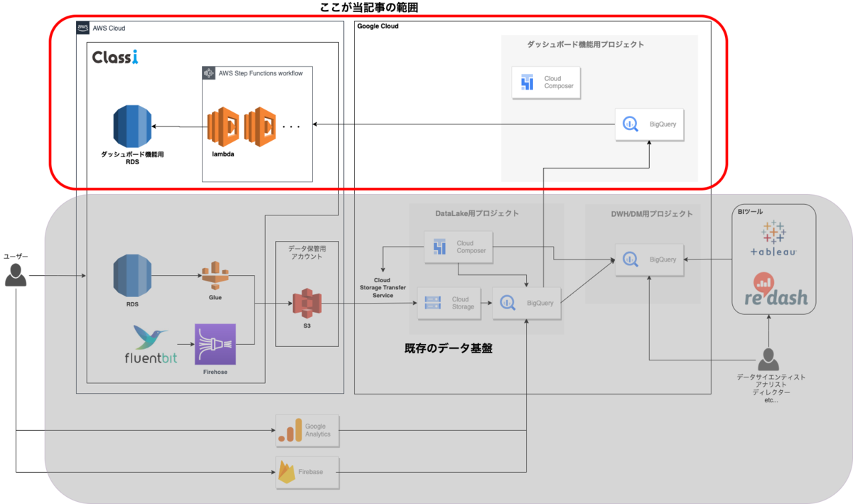Click the tableau logo
Image resolution: width=853 pixels, height=504 pixels.
click(x=773, y=239)
